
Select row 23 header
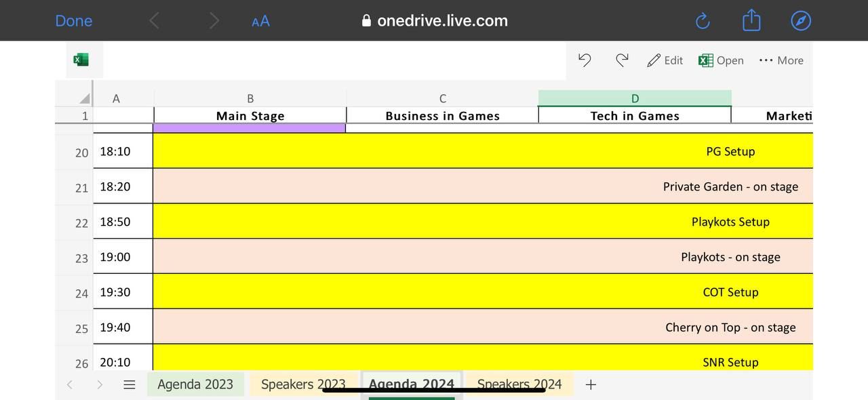pyautogui.click(x=81, y=258)
